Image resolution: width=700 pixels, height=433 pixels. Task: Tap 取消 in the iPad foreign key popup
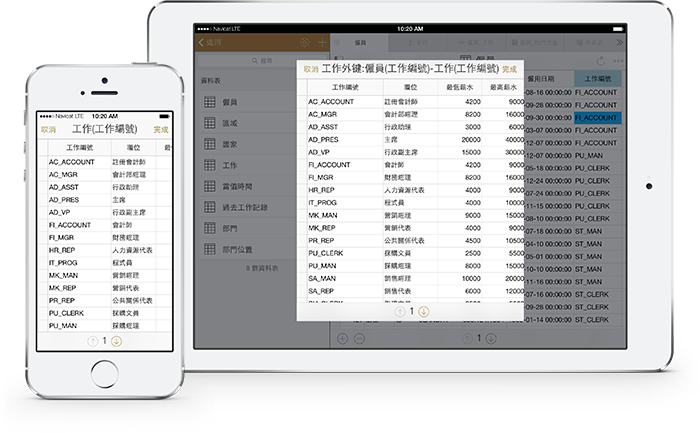click(311, 69)
